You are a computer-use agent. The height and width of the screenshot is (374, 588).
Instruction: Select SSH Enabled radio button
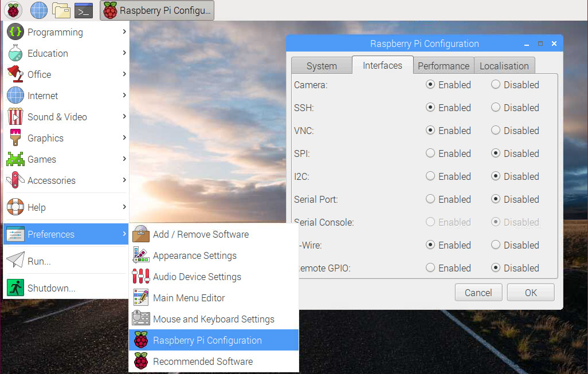[x=430, y=107]
